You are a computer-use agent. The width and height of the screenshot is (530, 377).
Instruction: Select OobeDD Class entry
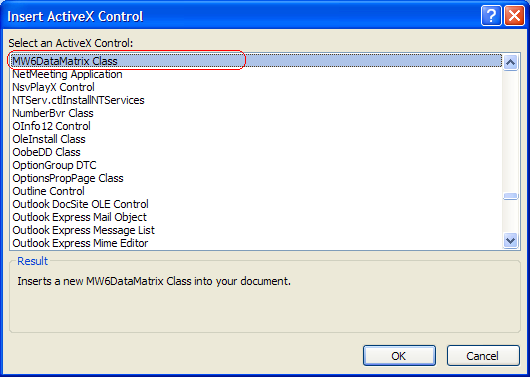tap(256, 152)
